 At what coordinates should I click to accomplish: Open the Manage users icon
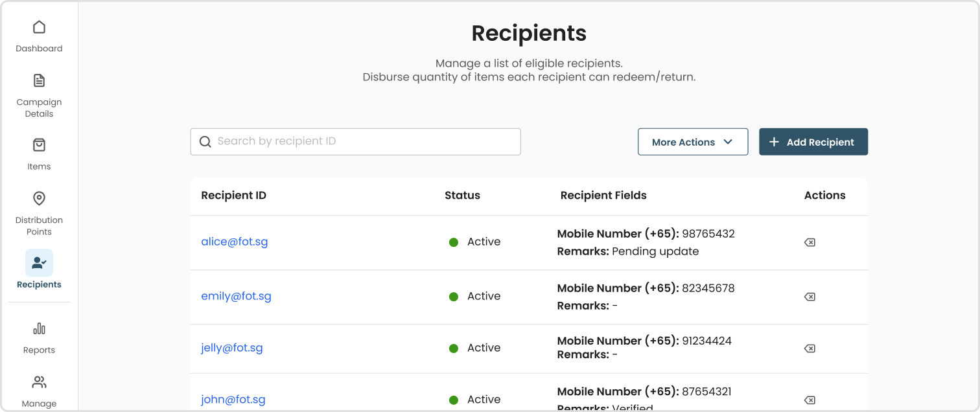[x=39, y=382]
